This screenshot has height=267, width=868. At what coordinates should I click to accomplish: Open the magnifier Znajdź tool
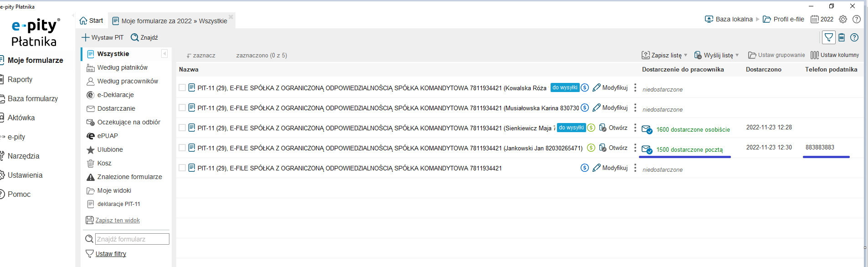pos(144,37)
